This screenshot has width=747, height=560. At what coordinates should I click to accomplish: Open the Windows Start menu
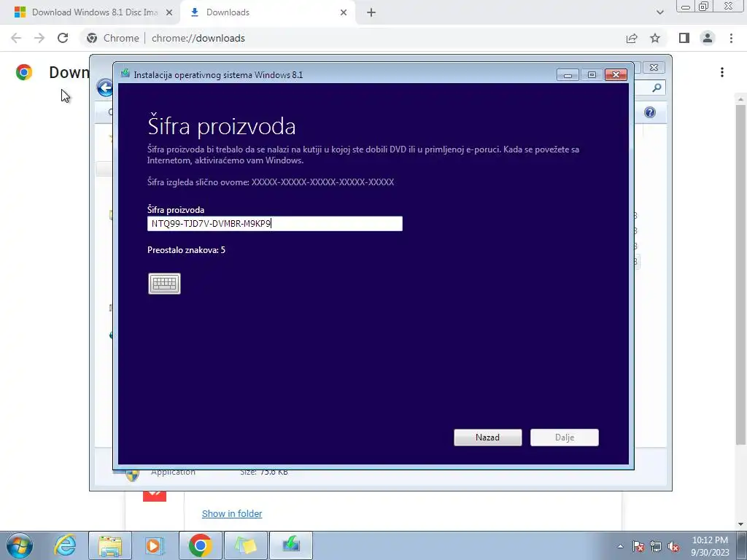click(20, 545)
